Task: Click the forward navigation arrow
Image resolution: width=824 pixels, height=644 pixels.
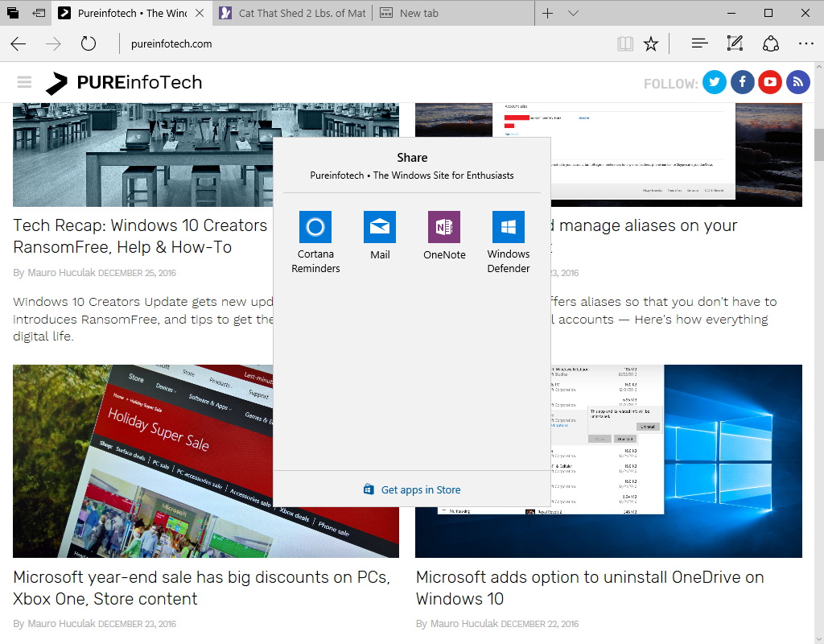Action: pos(53,43)
